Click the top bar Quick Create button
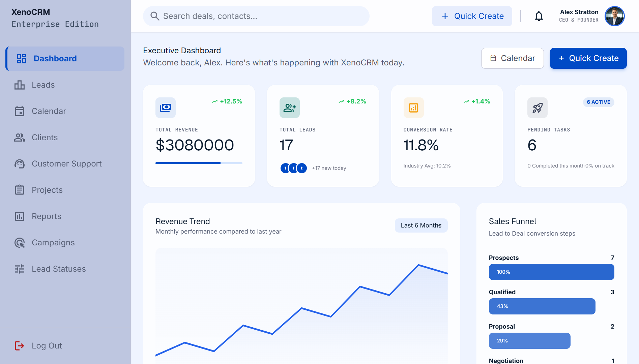 point(472,16)
